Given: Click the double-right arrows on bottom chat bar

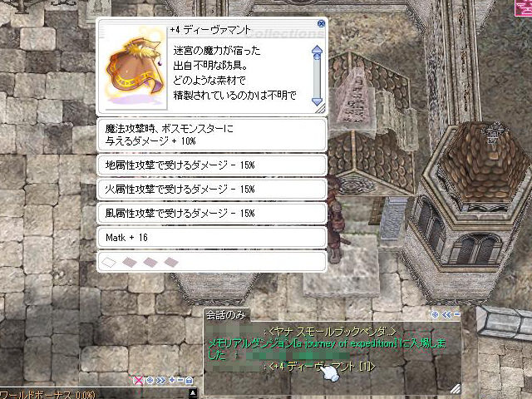Looking at the screenshot, I should pos(160,381).
